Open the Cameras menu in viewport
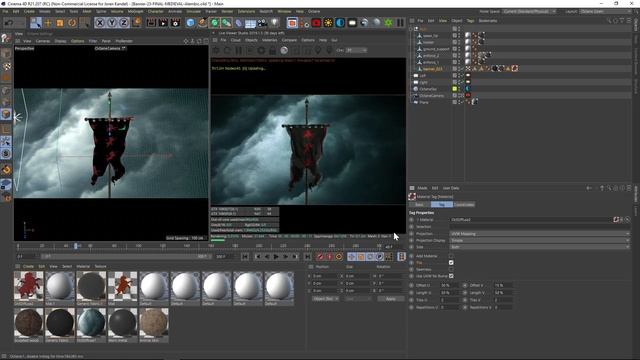 tap(43, 41)
